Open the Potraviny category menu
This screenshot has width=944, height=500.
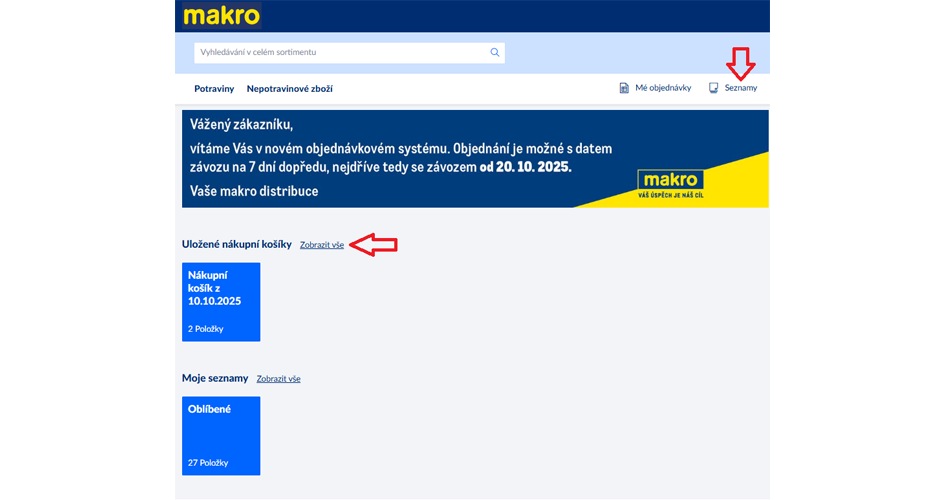click(214, 89)
